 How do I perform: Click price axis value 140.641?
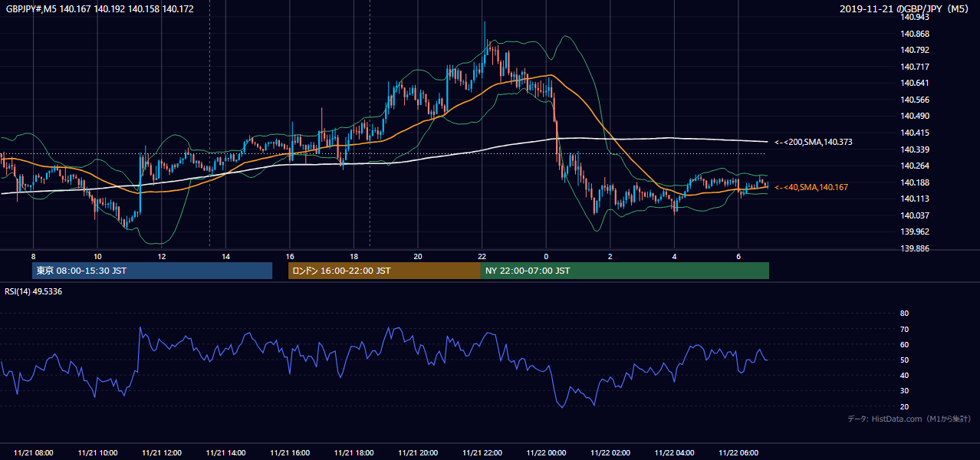click(x=916, y=83)
